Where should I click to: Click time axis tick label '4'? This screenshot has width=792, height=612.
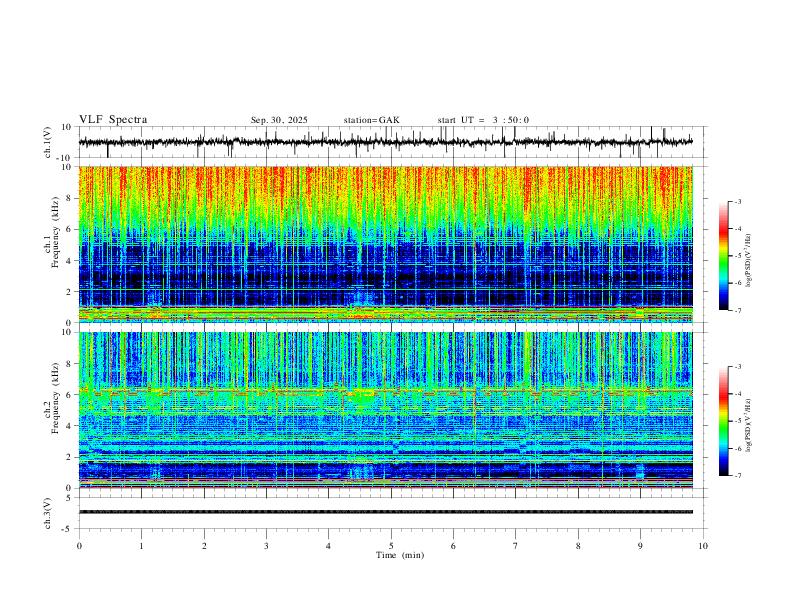pos(328,546)
